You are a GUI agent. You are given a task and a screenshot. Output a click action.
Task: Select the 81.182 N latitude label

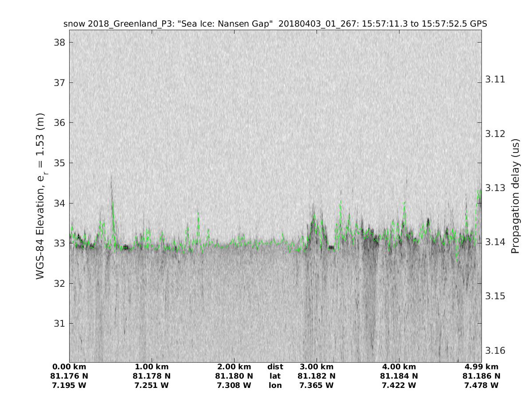[317, 376]
